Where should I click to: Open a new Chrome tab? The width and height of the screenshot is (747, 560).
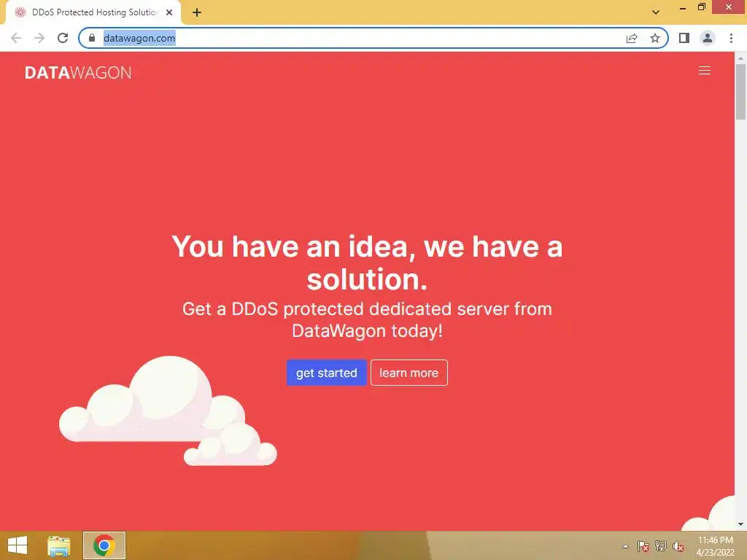tap(197, 12)
